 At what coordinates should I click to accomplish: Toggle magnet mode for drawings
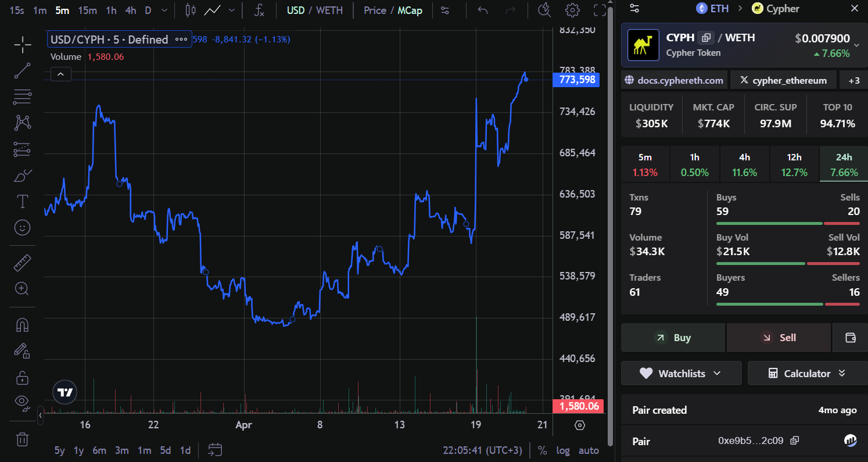(23, 324)
